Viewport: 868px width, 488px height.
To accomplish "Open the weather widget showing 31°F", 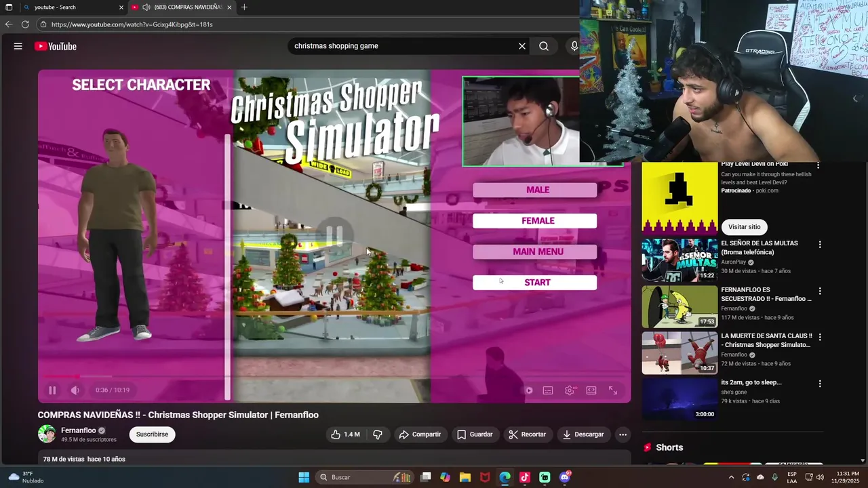I will [x=26, y=477].
